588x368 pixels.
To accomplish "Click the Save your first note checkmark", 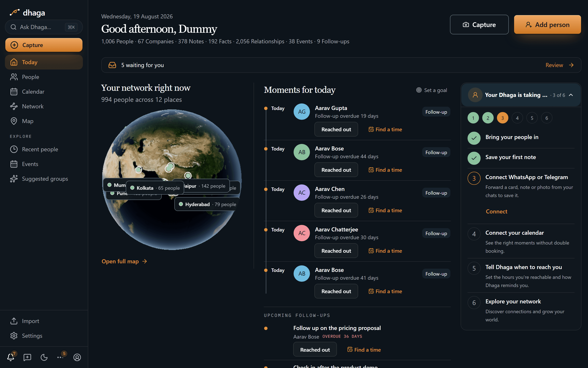I will tap(474, 158).
